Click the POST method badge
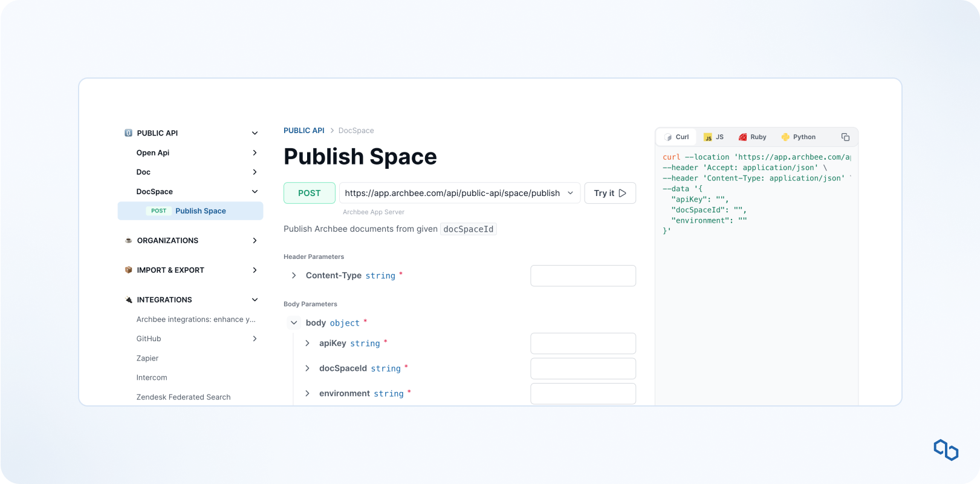980x484 pixels. pos(310,193)
